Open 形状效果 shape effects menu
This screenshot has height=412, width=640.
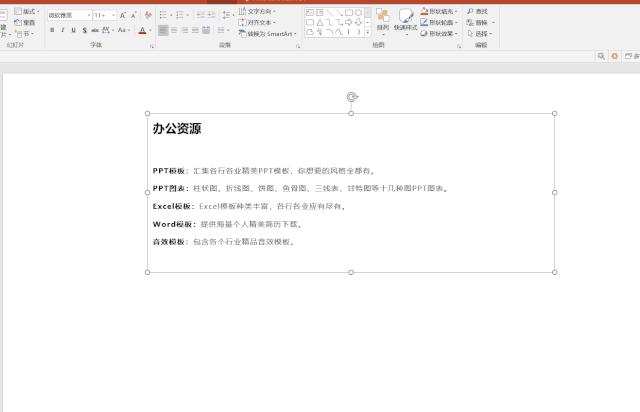[439, 34]
